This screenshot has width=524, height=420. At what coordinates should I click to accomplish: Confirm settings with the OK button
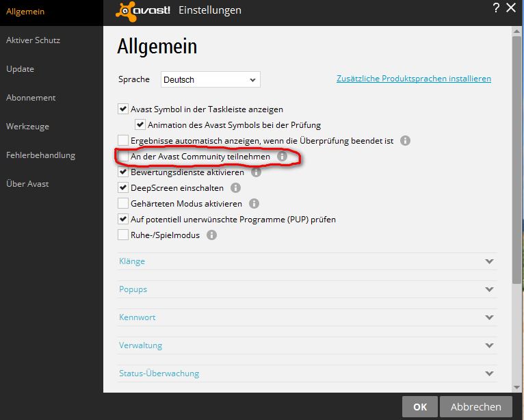(420, 406)
